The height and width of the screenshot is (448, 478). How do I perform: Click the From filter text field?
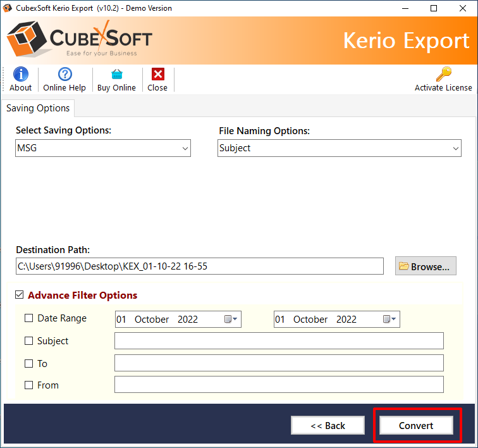279,385
